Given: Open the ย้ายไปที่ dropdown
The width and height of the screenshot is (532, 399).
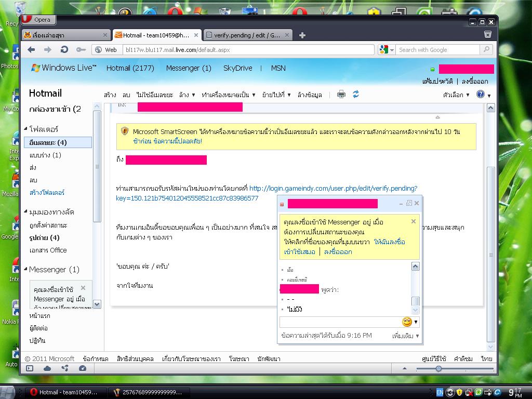Looking at the screenshot, I should click(x=276, y=95).
